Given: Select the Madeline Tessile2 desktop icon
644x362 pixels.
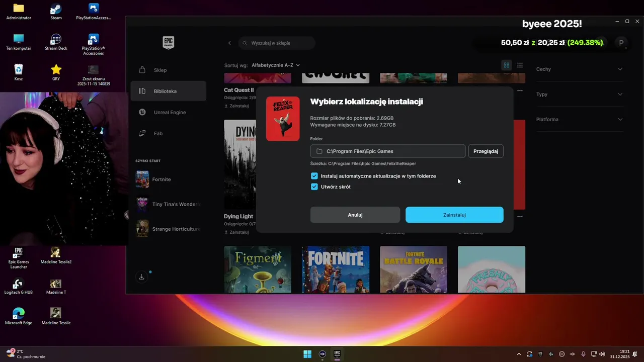Looking at the screenshot, I should [56, 255].
